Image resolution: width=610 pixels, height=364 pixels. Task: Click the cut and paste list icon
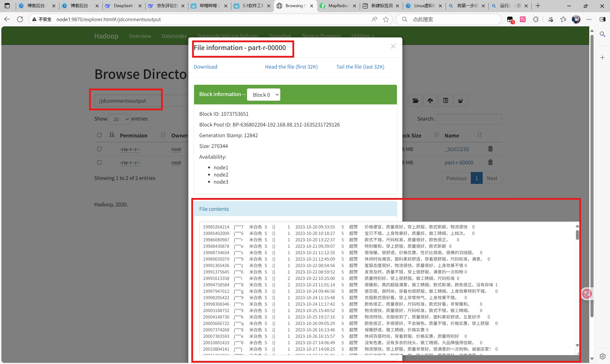445,101
